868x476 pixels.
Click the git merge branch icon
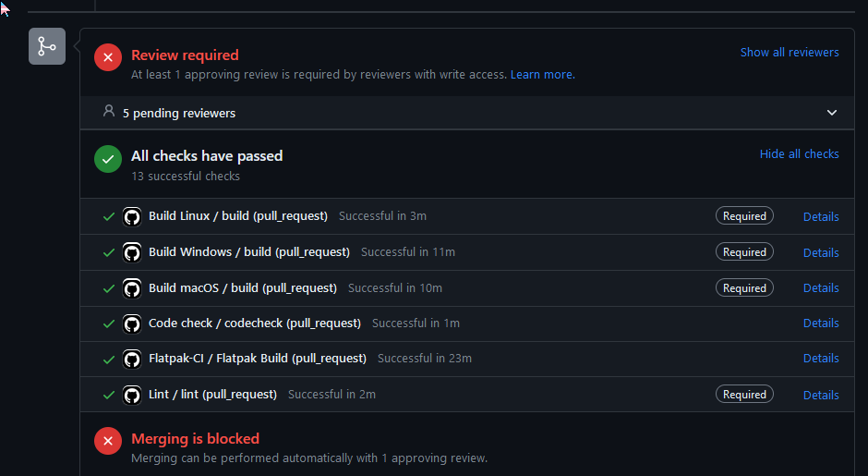point(47,46)
